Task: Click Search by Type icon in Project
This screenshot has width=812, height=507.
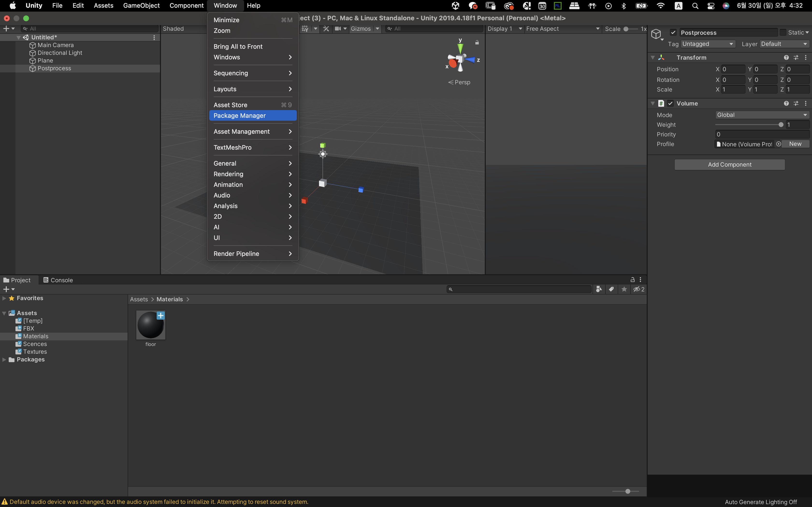Action: click(x=599, y=289)
